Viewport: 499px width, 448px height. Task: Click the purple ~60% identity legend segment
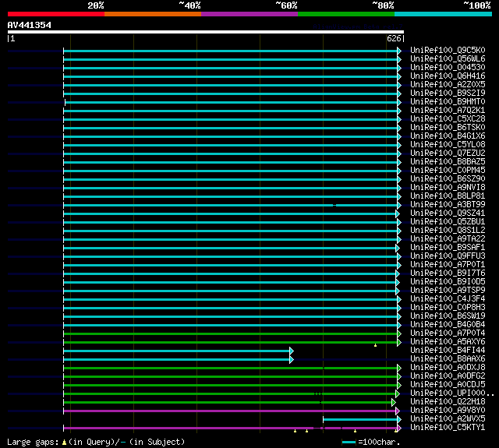[x=249, y=14]
